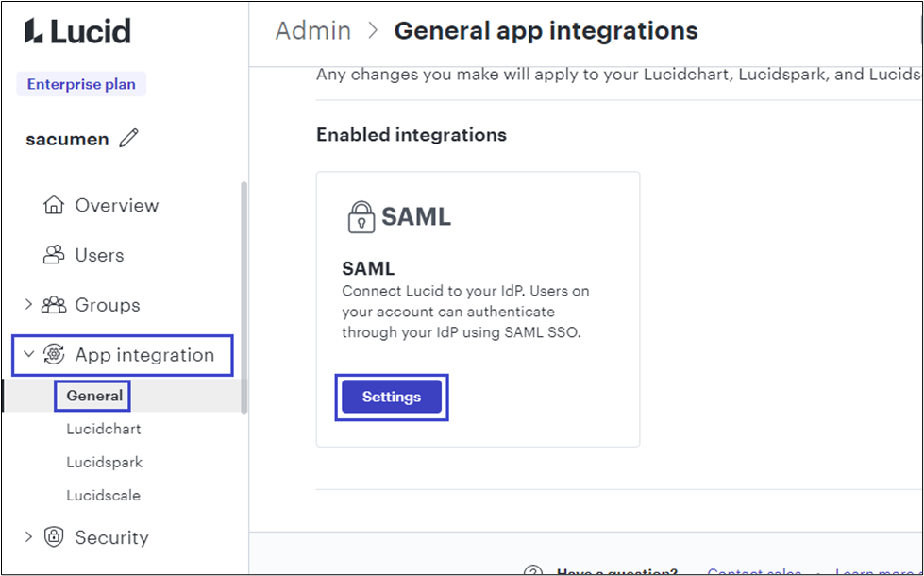This screenshot has height=576, width=924.
Task: Click the pencil icon beside sacumen
Action: (129, 139)
